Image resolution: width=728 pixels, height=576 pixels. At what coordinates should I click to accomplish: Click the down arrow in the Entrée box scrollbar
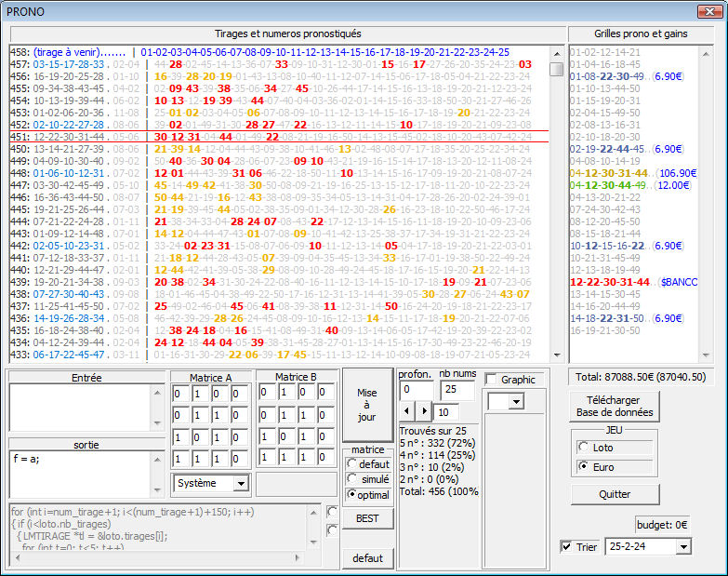[157, 422]
